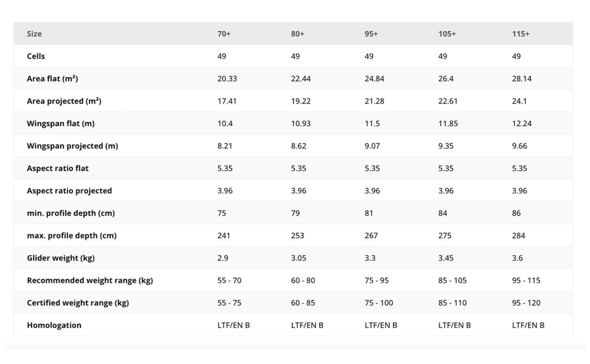Click the Area flat (m²) row label

(52, 79)
